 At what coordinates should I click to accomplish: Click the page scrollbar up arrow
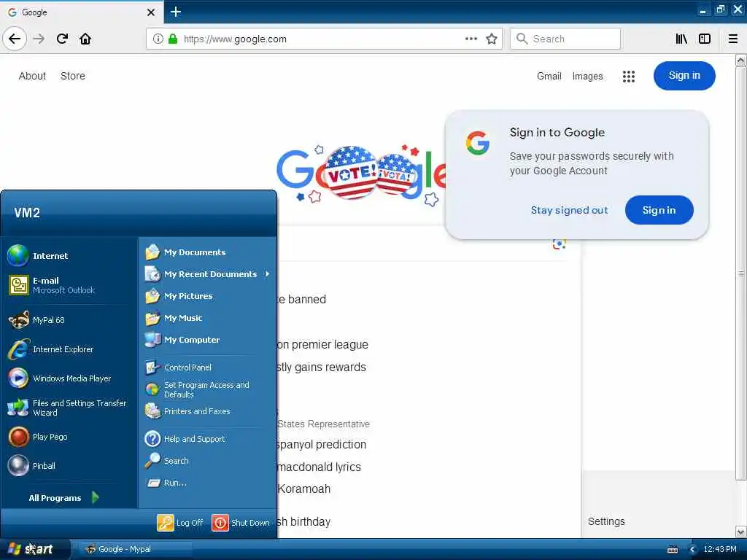[741, 61]
